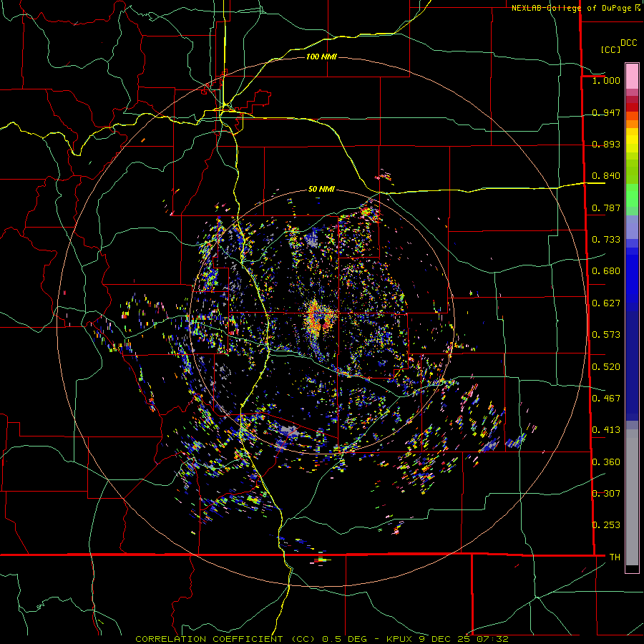Select the pink swatch at the top of the color bar
Screen dimensions: 644x644
[x=632, y=77]
